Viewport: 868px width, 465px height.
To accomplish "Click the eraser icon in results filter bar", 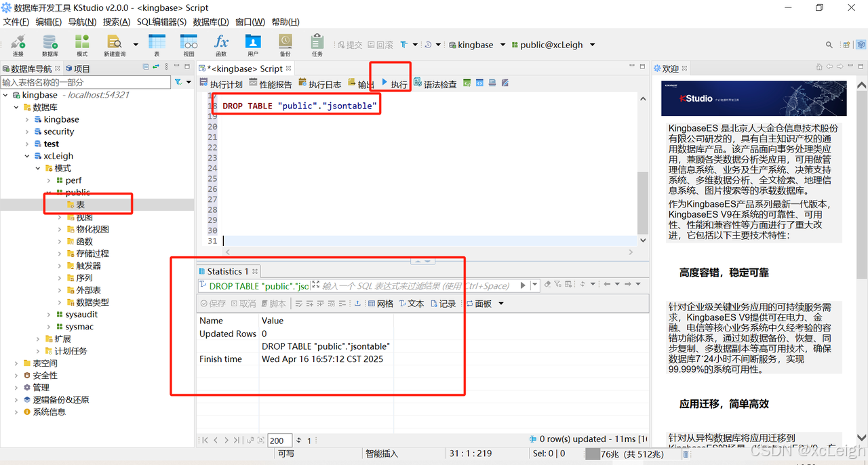I will (547, 285).
